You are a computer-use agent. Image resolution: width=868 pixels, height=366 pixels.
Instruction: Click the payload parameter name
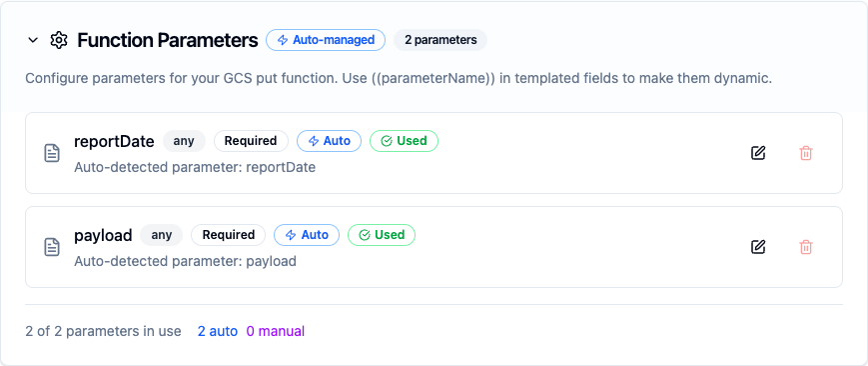pos(103,236)
